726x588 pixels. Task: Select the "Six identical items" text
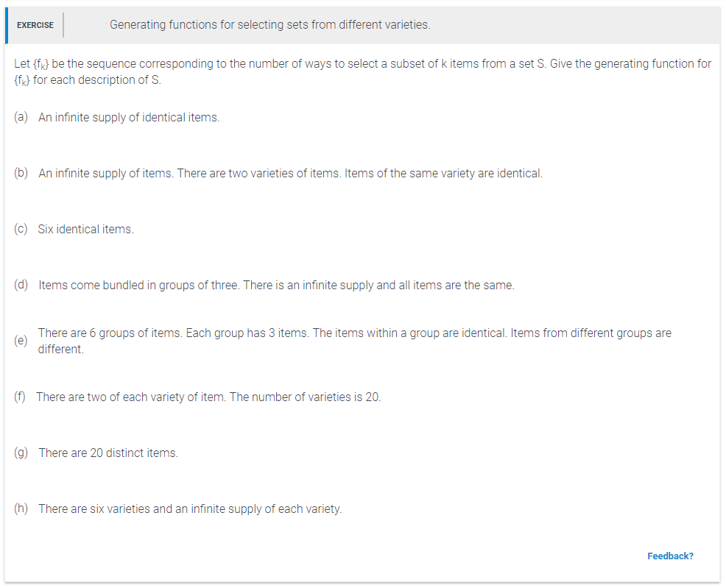[86, 230]
